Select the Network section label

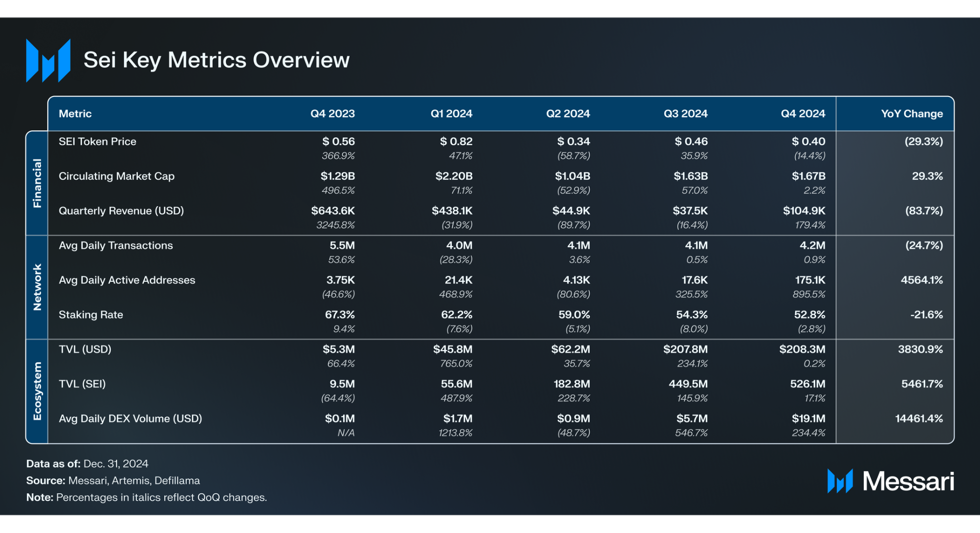[37, 287]
